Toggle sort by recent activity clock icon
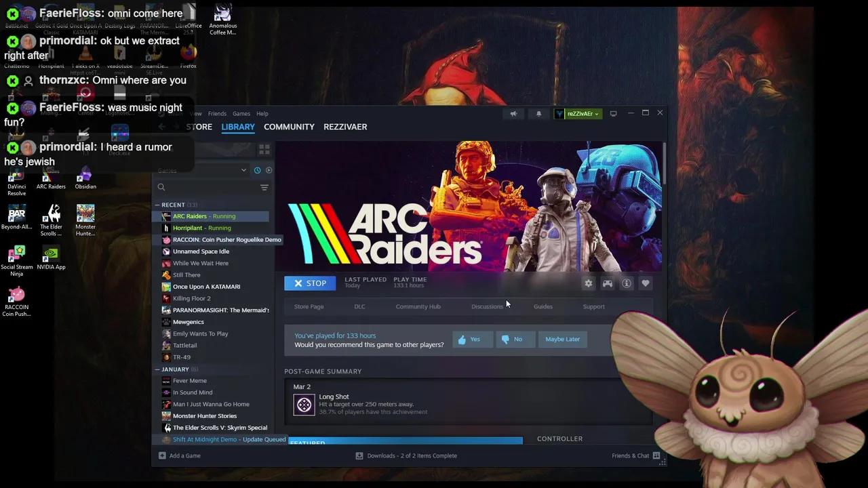The image size is (868, 488). [257, 170]
